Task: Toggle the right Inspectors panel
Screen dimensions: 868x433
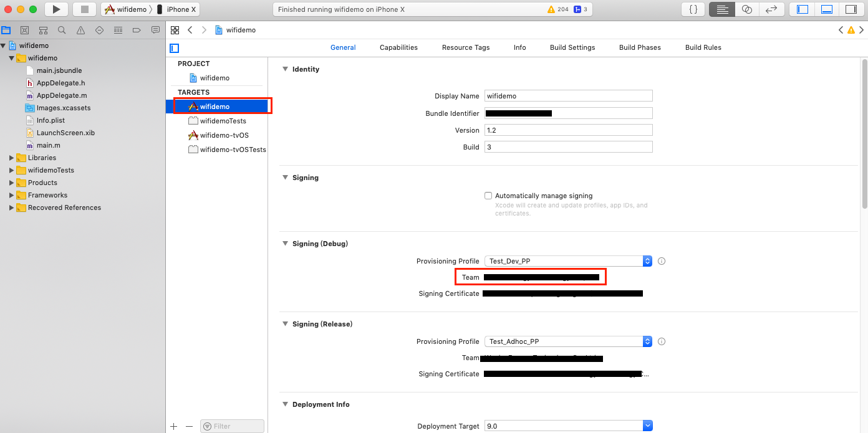Action: (851, 9)
